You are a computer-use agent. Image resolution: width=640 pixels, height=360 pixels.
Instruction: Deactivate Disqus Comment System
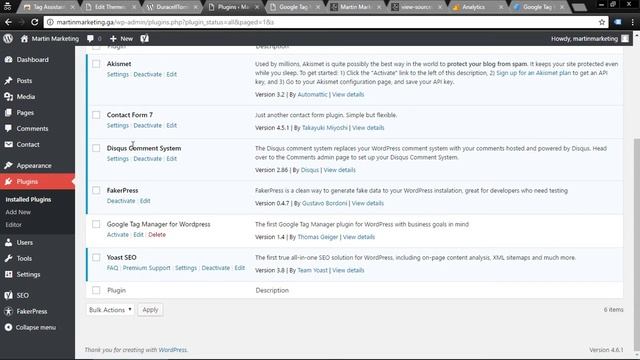point(148,158)
